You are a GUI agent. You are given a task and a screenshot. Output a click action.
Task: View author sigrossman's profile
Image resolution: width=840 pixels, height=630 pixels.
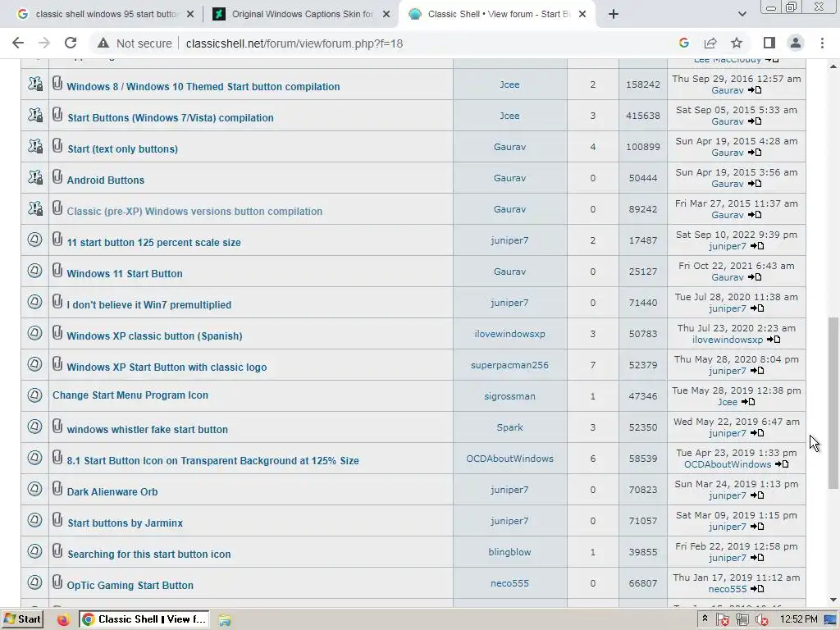[509, 396]
